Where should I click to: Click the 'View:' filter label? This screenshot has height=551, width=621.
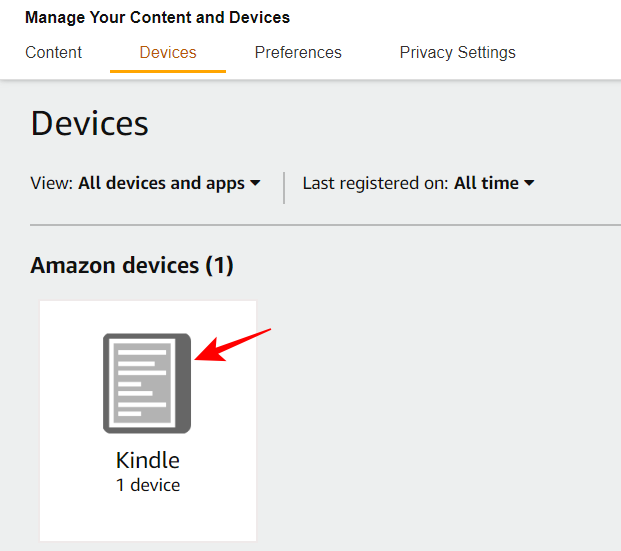[52, 183]
